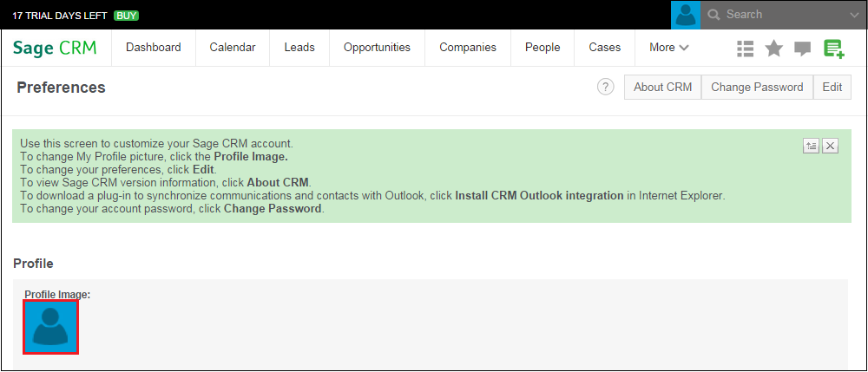868x372 pixels.
Task: Click the green new record icon
Action: point(833,49)
